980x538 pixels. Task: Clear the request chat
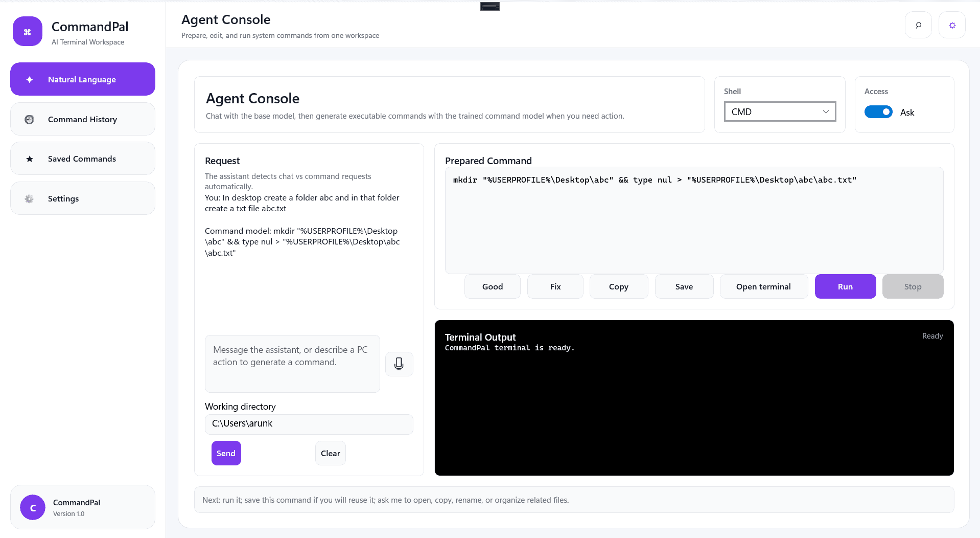pyautogui.click(x=330, y=453)
